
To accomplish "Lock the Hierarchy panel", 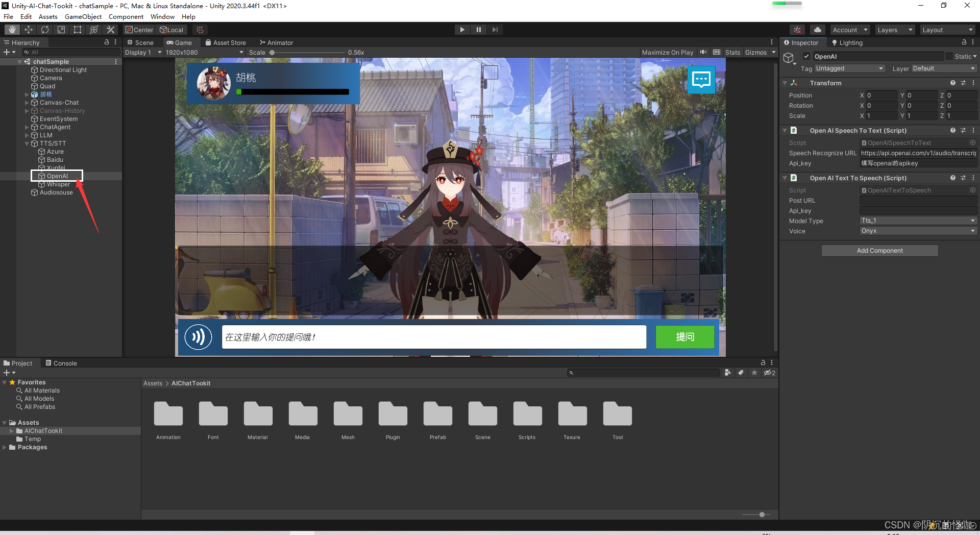I will pos(107,42).
